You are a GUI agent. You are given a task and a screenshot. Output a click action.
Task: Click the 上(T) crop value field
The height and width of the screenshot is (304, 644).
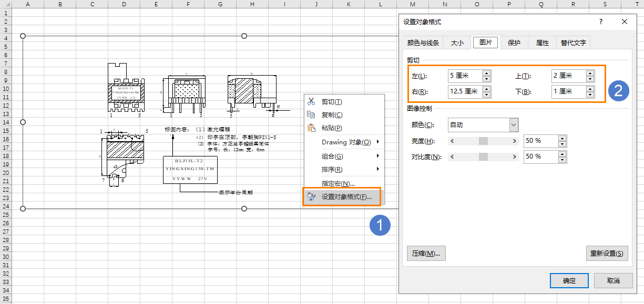[x=569, y=76]
